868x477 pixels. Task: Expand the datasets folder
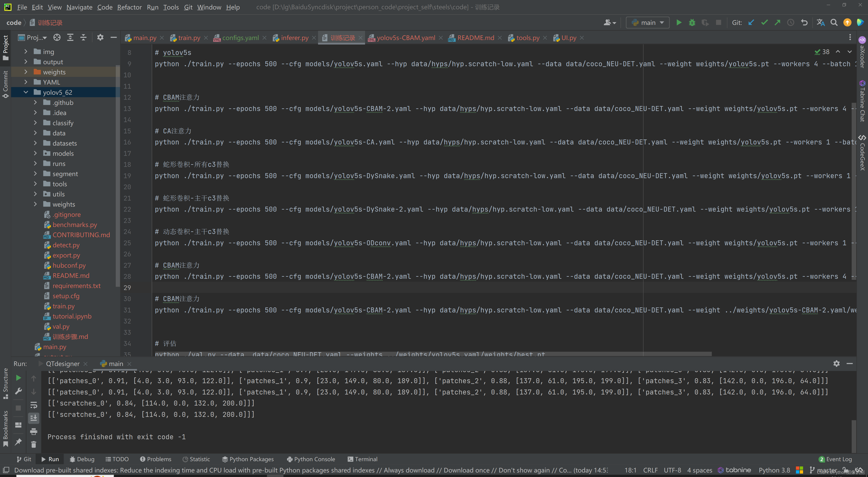[35, 143]
